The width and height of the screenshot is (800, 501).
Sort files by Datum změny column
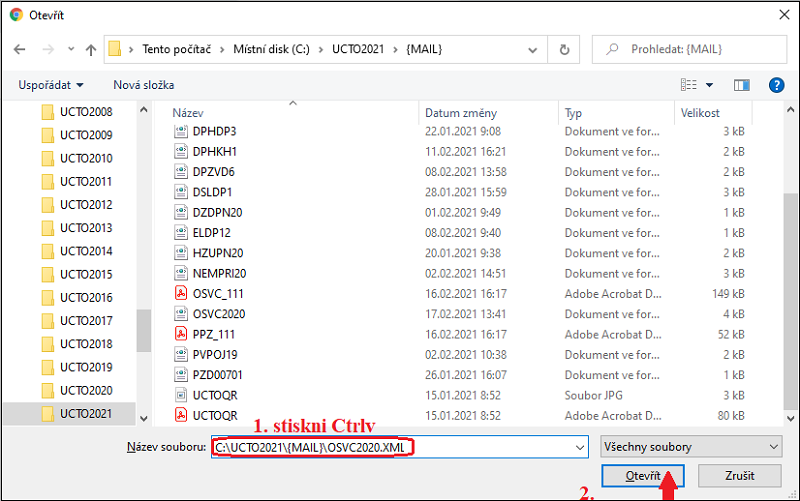pos(460,113)
